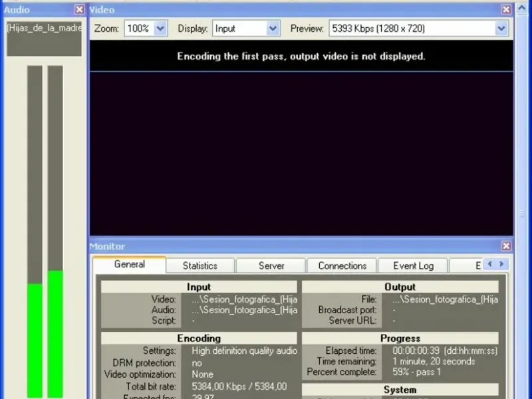Open the Zoom percentage dropdown

pos(160,29)
